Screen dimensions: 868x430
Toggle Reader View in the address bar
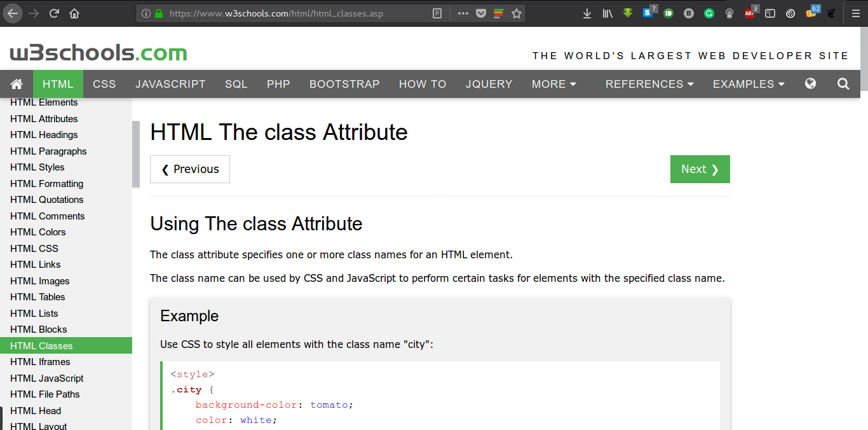(x=437, y=13)
